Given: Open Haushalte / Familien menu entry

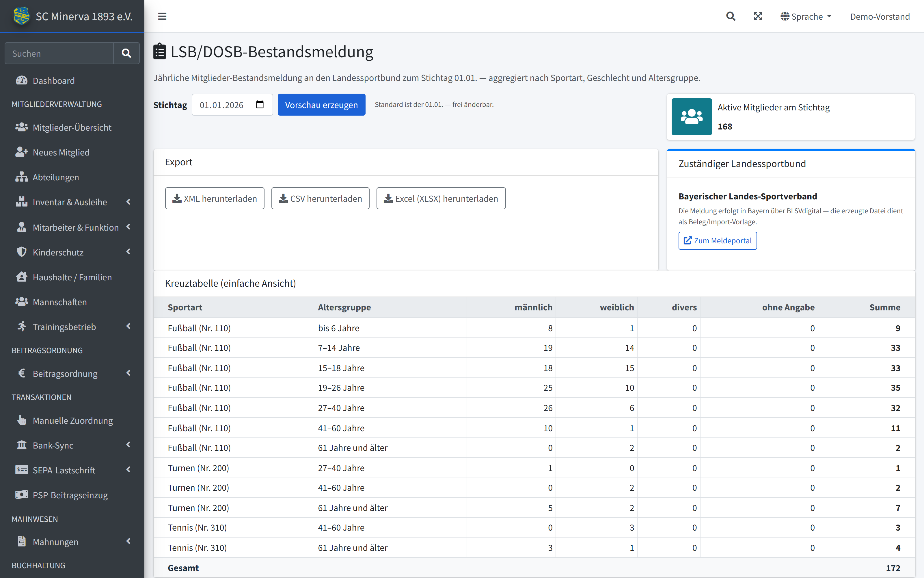Looking at the screenshot, I should [72, 277].
